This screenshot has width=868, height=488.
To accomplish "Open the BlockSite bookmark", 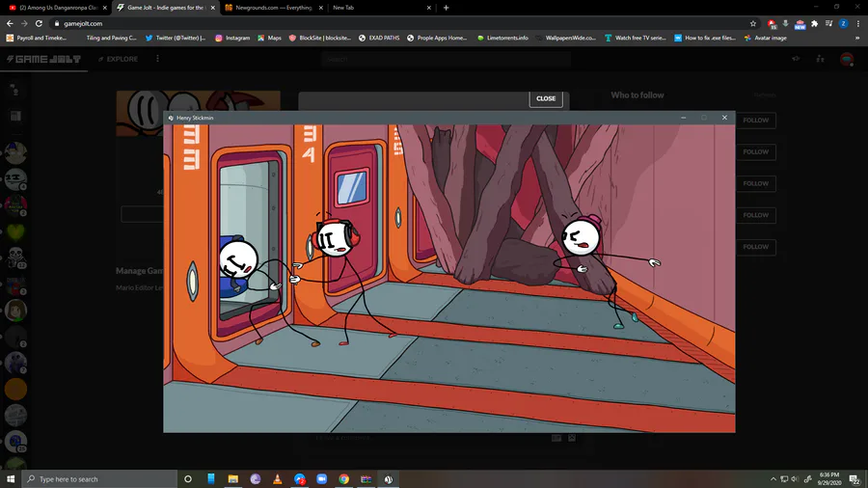I will [320, 38].
